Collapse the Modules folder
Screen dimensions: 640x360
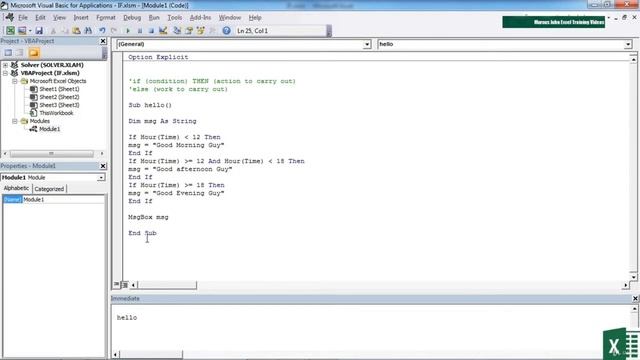click(x=14, y=121)
